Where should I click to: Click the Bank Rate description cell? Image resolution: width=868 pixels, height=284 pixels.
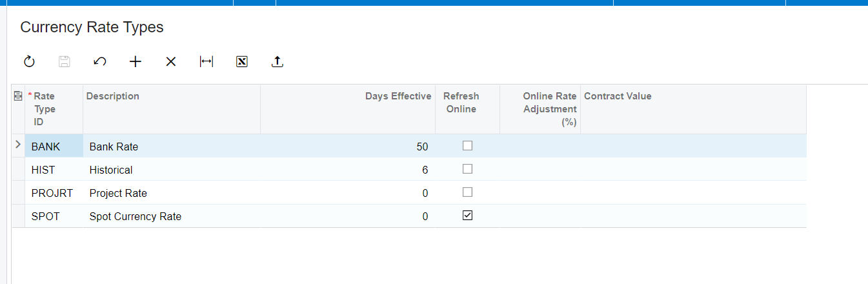coord(172,147)
